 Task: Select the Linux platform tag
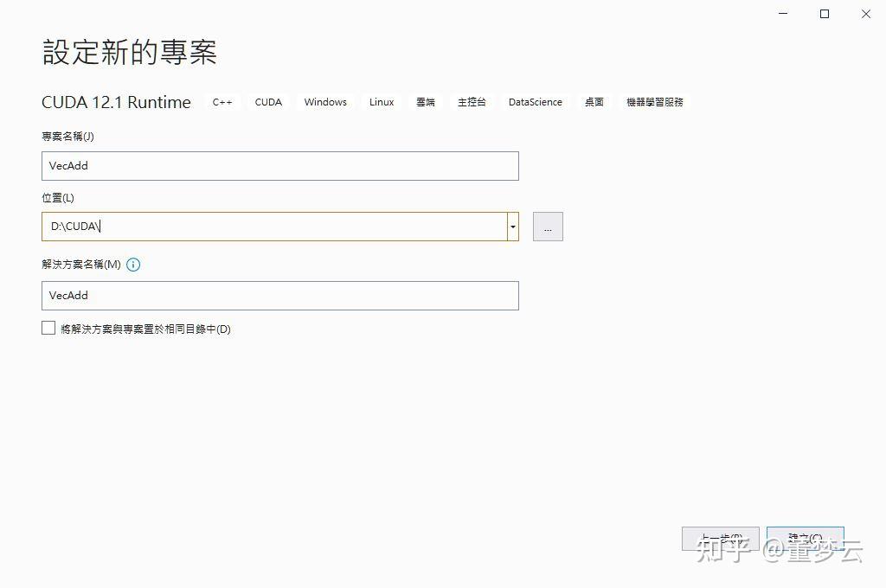point(381,101)
